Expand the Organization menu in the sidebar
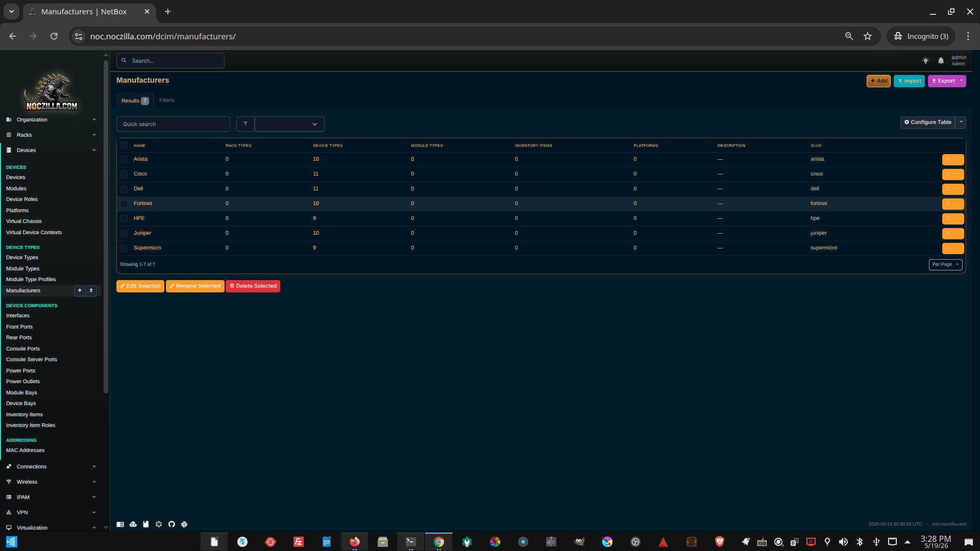 (51, 120)
